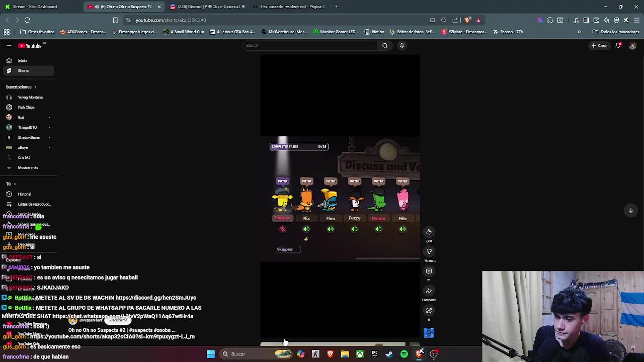Open a new browser tab
Image resolution: width=644 pixels, height=362 pixels.
click(337, 7)
